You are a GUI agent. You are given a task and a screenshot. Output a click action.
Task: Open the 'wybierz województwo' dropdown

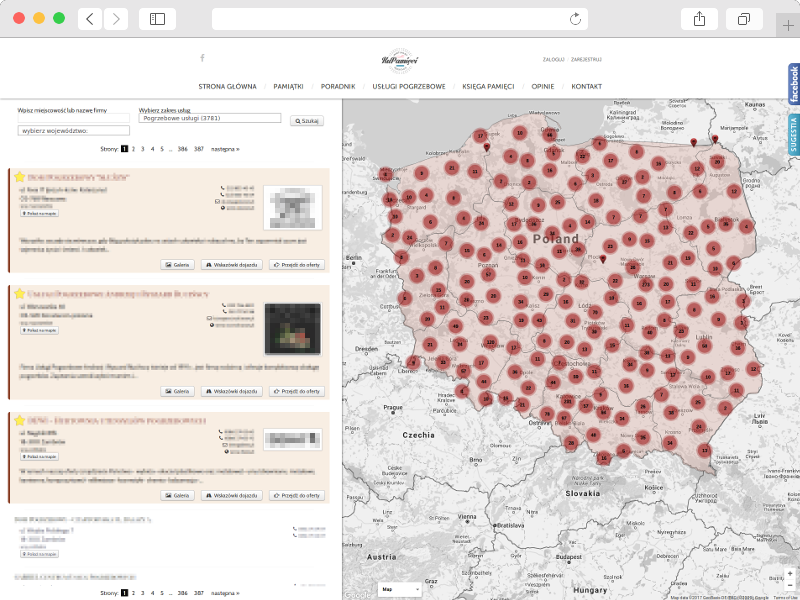[x=73, y=131]
